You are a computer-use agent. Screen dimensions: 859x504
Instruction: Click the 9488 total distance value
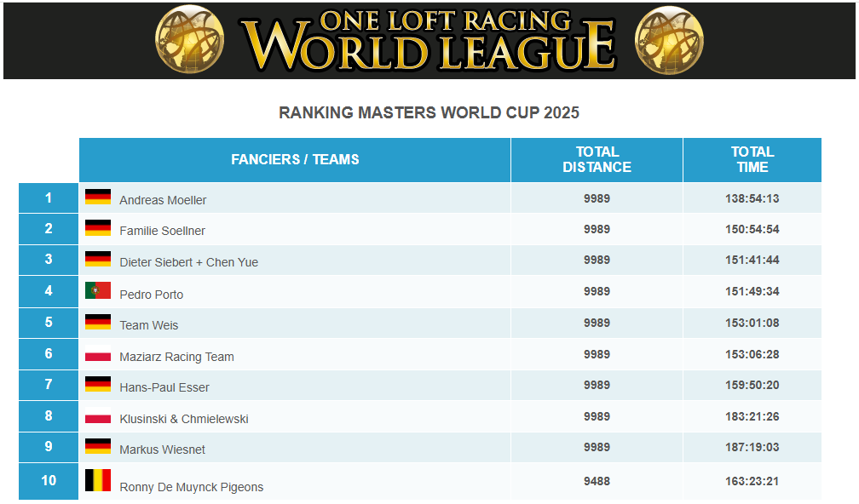pos(597,481)
